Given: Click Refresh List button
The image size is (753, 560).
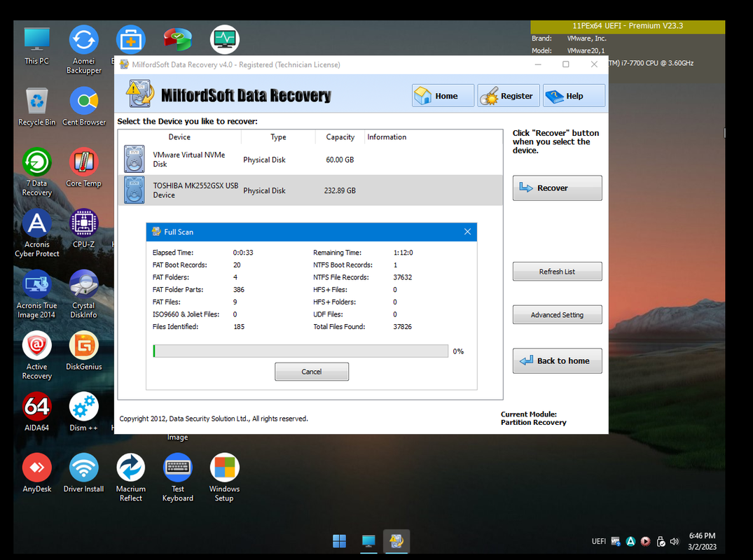Looking at the screenshot, I should pos(557,271).
